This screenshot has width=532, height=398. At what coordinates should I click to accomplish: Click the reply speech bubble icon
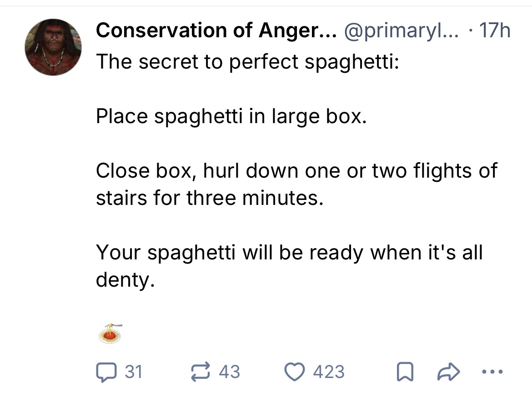105,372
